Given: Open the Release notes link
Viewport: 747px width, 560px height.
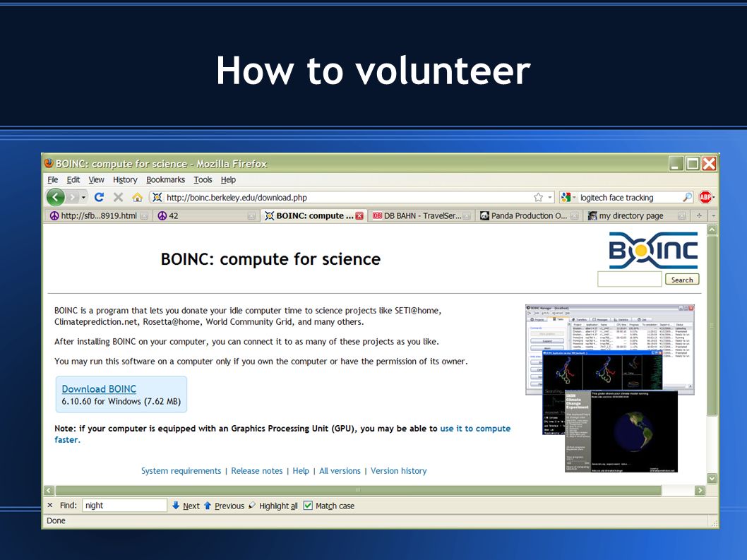Looking at the screenshot, I should click(257, 471).
